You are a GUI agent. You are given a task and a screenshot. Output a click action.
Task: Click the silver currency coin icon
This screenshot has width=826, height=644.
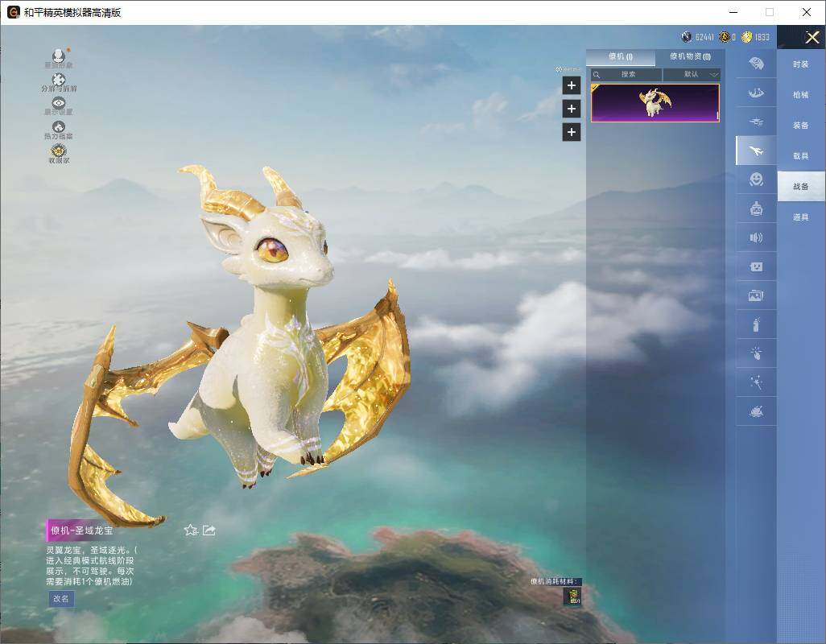[687, 37]
